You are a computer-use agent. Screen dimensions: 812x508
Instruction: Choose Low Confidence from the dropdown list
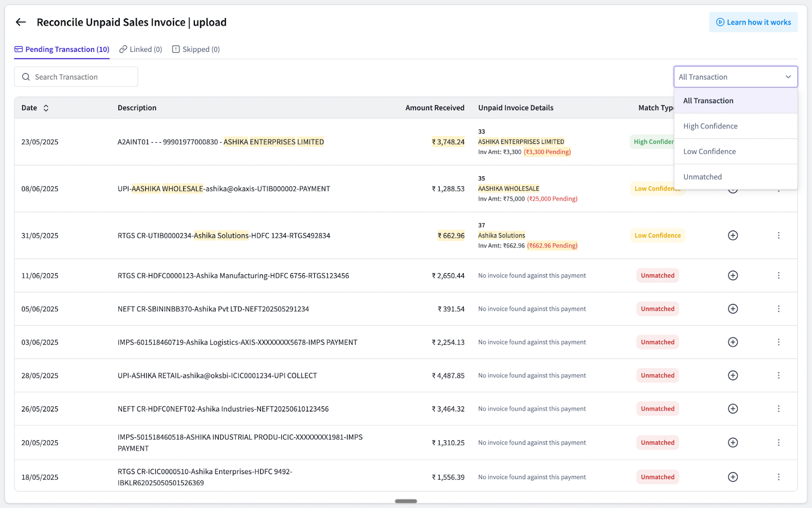pyautogui.click(x=709, y=151)
